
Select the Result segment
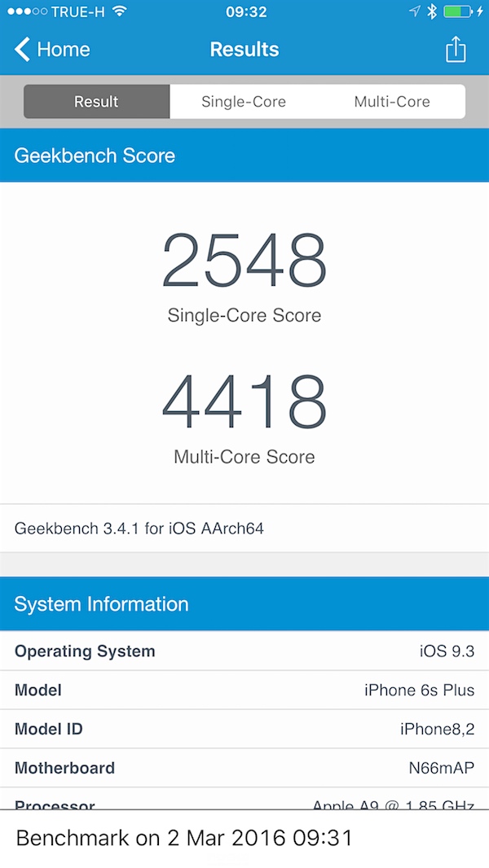[x=96, y=102]
